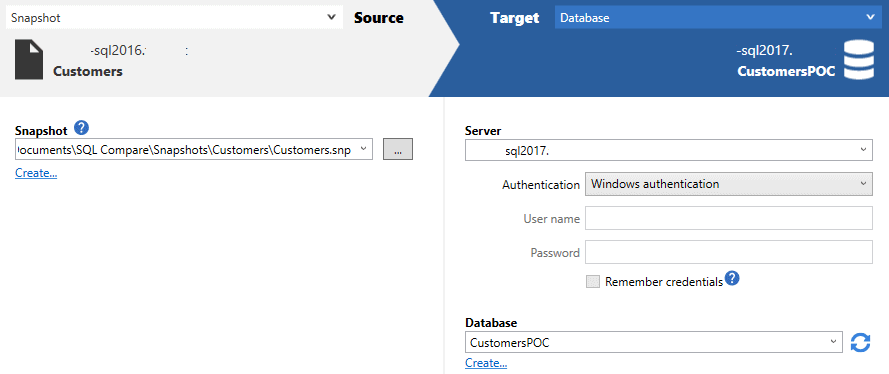The height and width of the screenshot is (374, 889).
Task: Refresh the database list with blue arrows
Action: click(x=861, y=342)
